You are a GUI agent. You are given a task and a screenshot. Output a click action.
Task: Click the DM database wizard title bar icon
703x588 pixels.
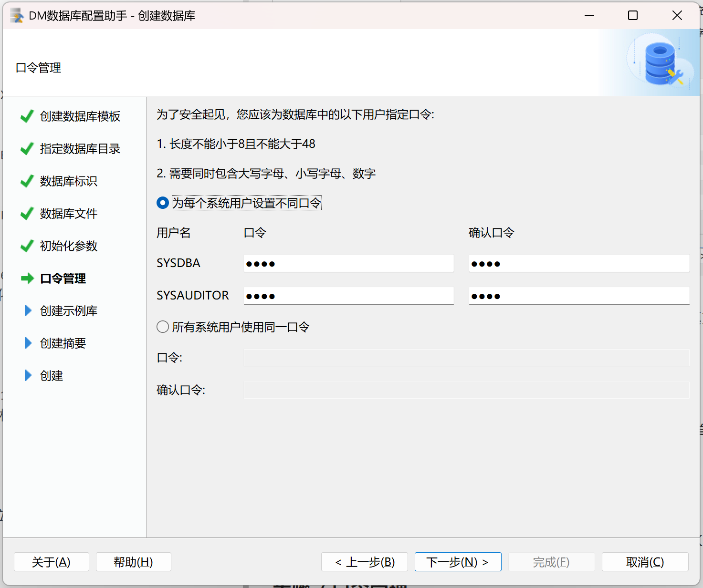point(17,16)
